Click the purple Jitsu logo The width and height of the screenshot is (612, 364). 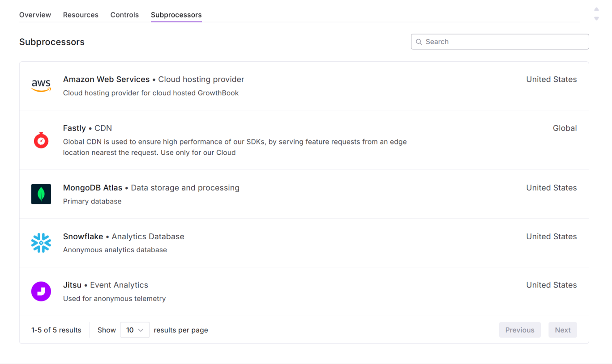click(41, 292)
